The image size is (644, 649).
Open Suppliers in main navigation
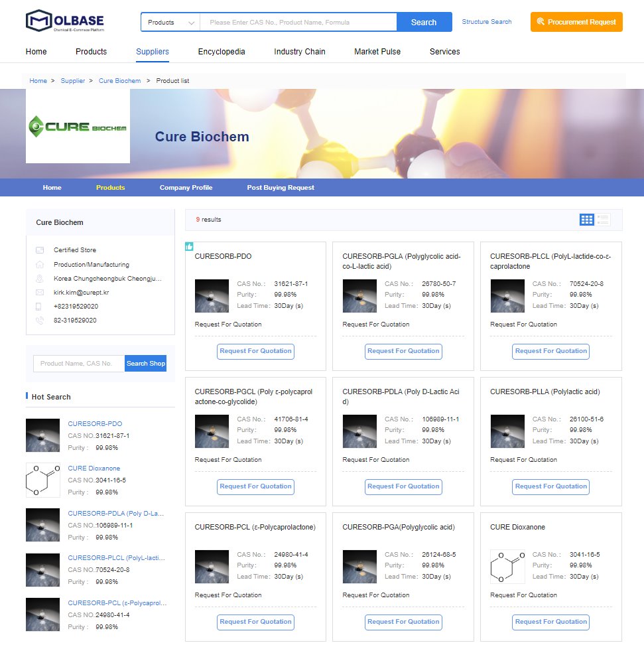point(152,52)
